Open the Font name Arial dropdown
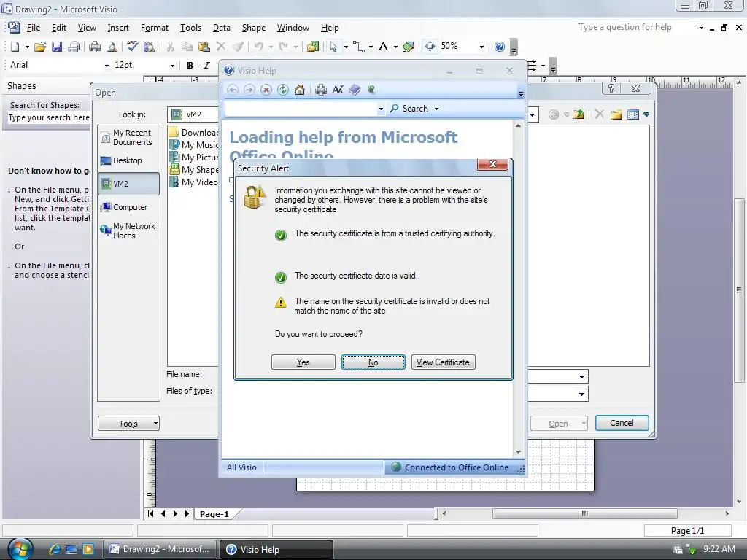This screenshot has height=560, width=747. [x=107, y=66]
